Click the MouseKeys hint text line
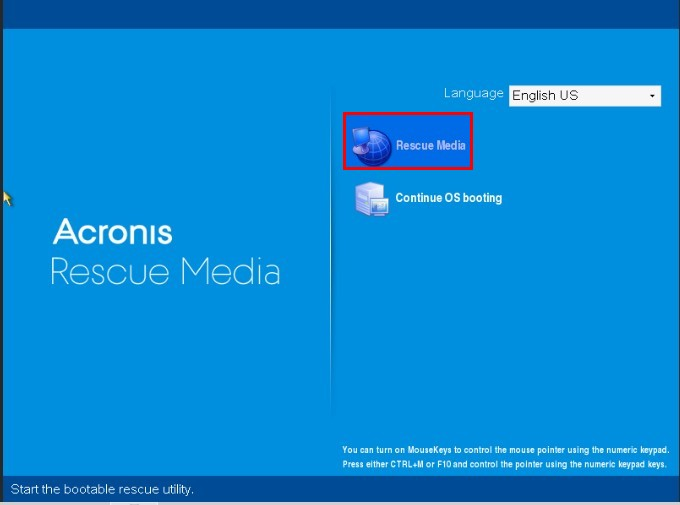The width and height of the screenshot is (680, 505). tap(505, 450)
